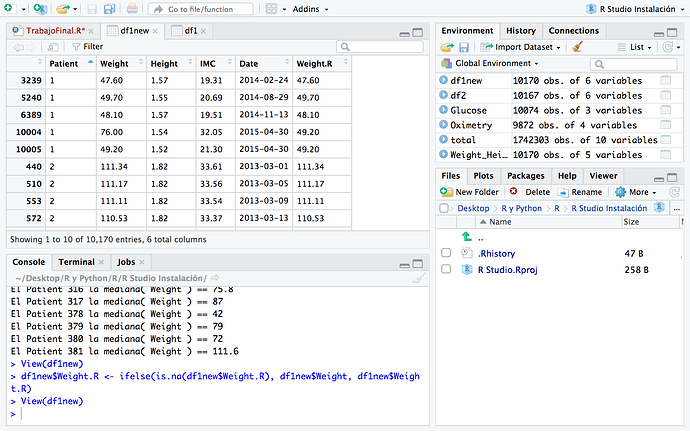
Task: Open df1new table view icon
Action: (666, 81)
